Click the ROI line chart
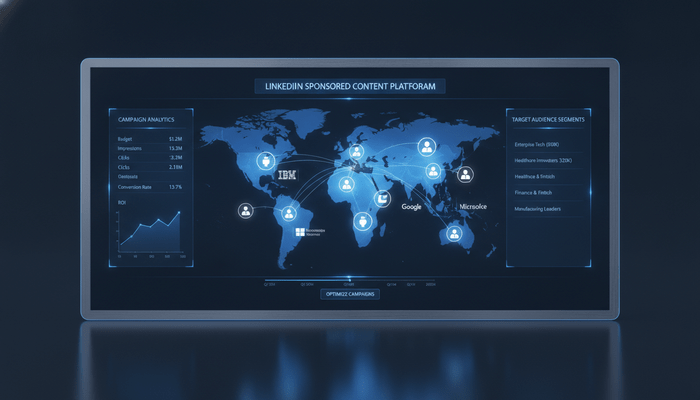This screenshot has height=400, width=700. (150, 232)
